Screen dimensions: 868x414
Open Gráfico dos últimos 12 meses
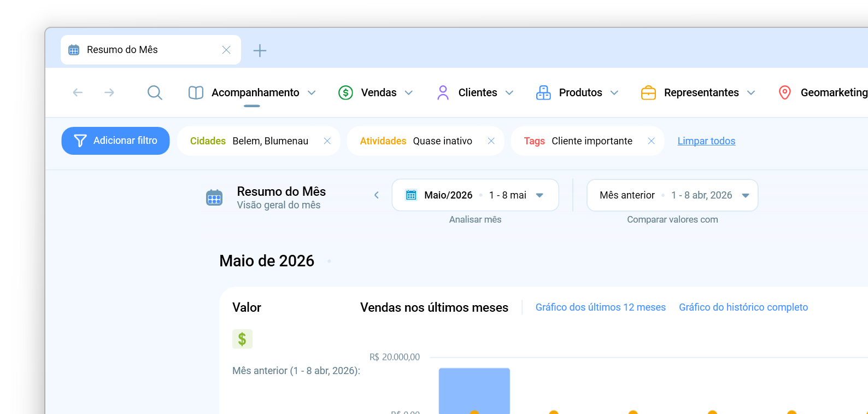601,307
